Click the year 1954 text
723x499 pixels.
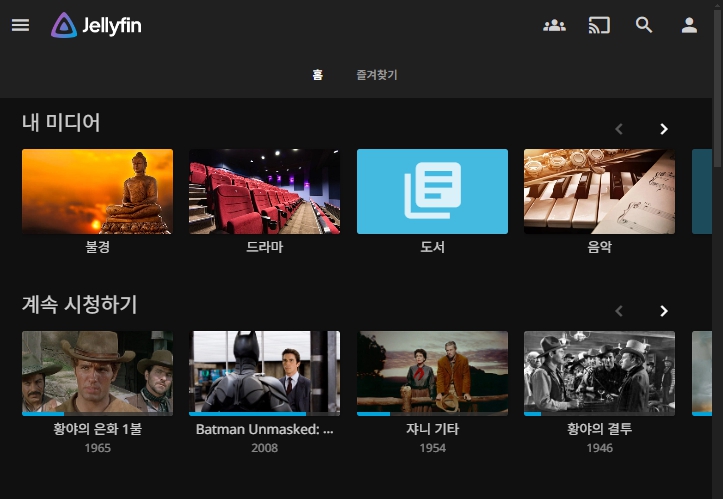point(433,448)
